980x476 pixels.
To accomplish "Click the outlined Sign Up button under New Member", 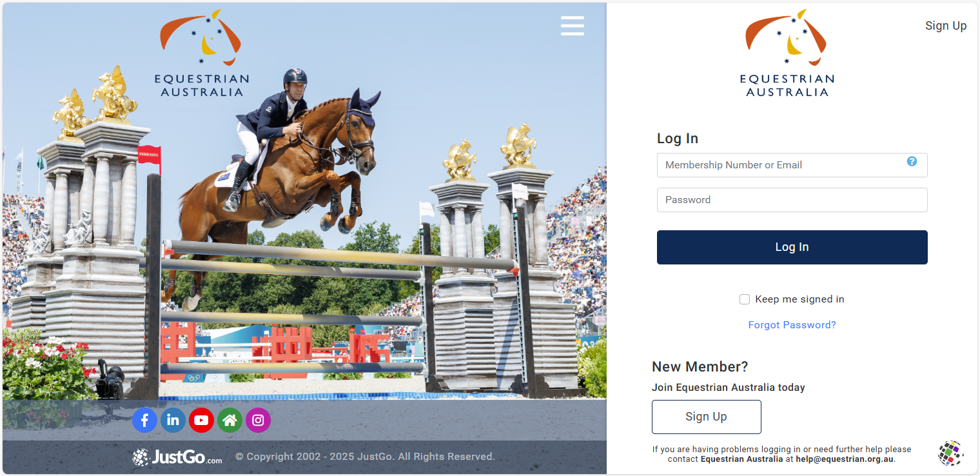I will coord(706,417).
